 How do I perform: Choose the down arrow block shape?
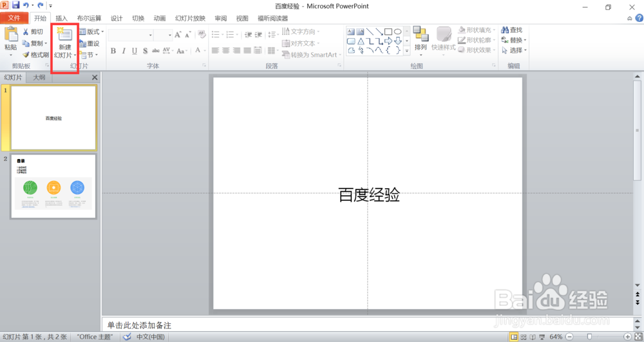coord(397,41)
